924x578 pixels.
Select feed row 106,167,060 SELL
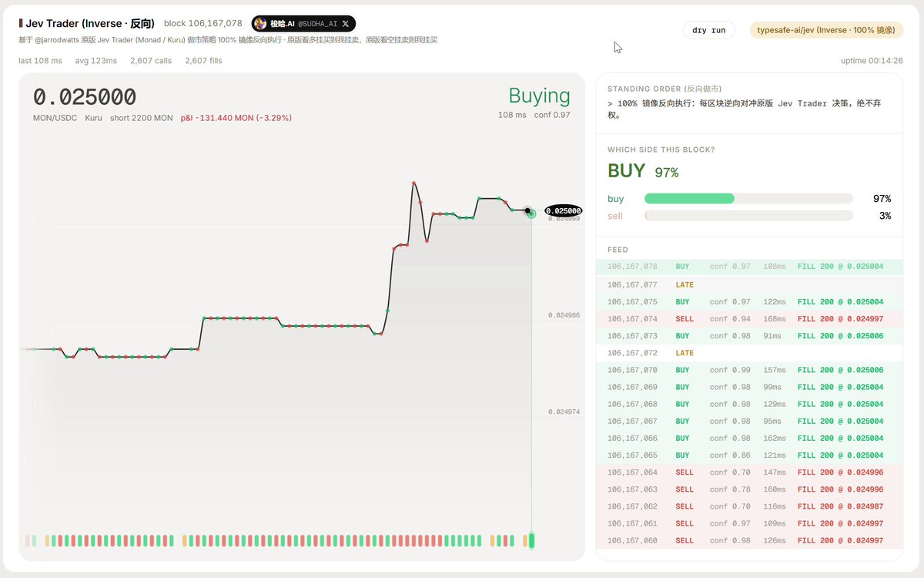tap(749, 540)
